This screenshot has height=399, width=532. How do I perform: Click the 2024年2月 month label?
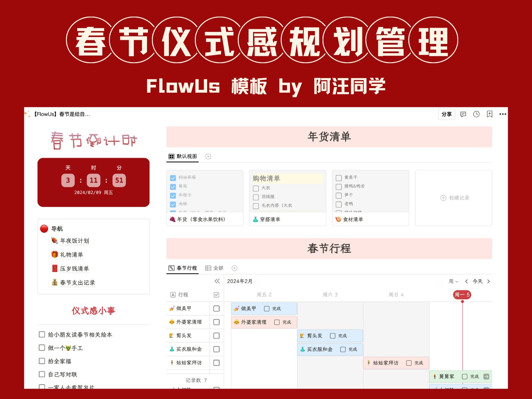pyautogui.click(x=239, y=281)
